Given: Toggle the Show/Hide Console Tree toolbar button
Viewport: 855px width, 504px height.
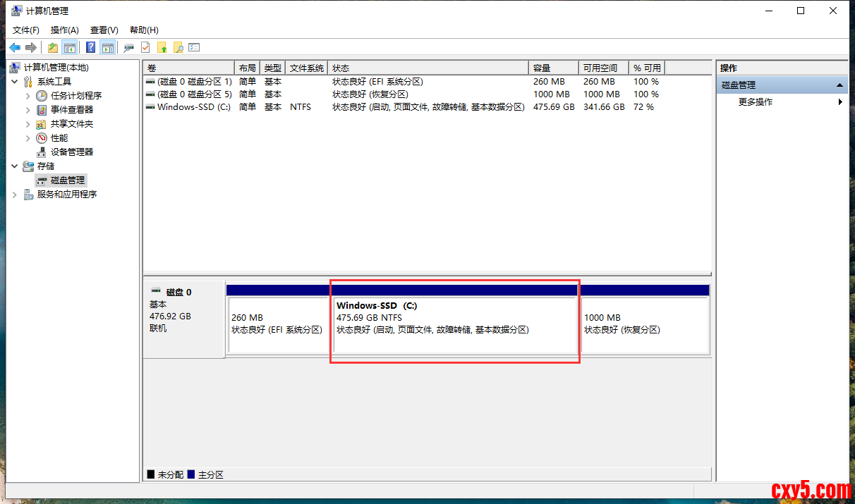Looking at the screenshot, I should tap(70, 48).
